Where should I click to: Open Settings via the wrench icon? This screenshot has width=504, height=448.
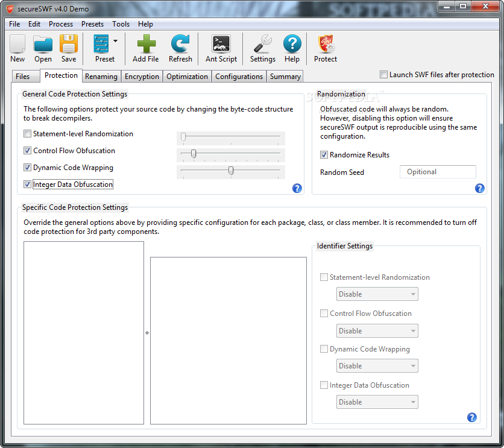(x=263, y=44)
